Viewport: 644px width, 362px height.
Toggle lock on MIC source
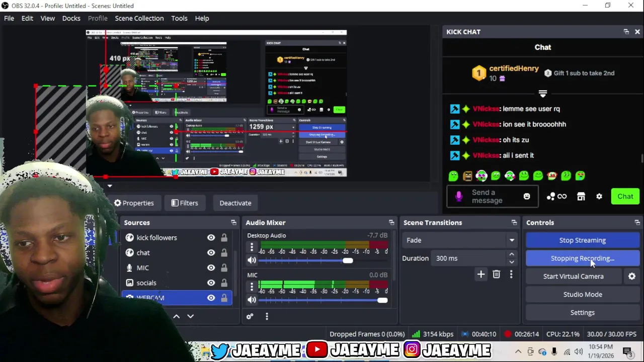coord(224,268)
